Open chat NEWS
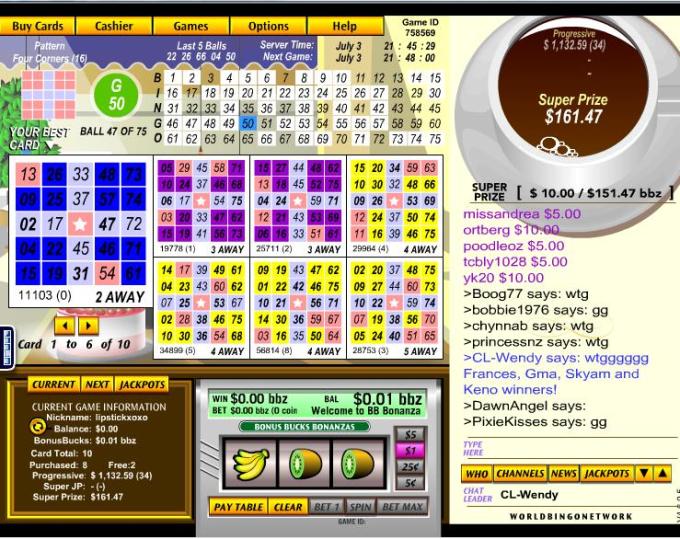680x539 pixels. [563, 474]
